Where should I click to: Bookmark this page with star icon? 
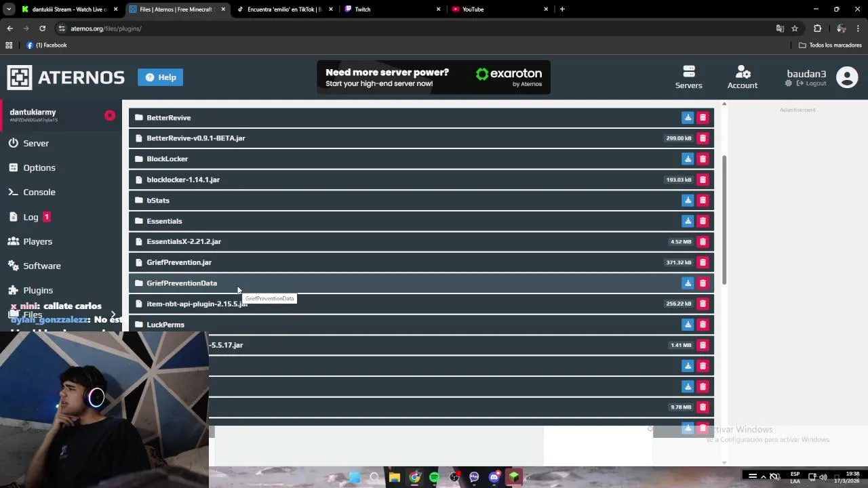tap(795, 28)
